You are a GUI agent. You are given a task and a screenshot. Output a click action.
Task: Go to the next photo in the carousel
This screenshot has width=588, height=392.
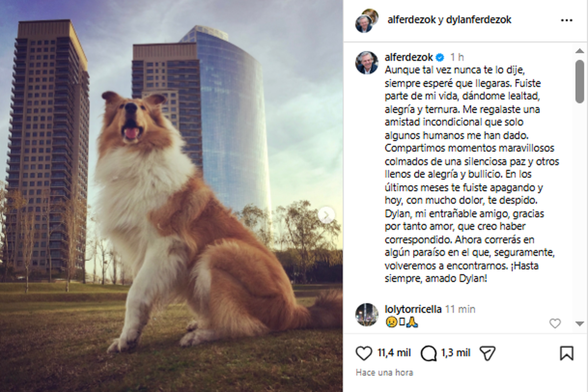[x=326, y=215]
